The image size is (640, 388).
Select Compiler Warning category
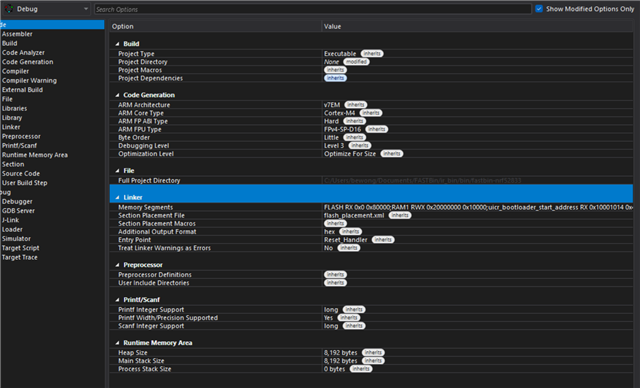[x=29, y=80]
